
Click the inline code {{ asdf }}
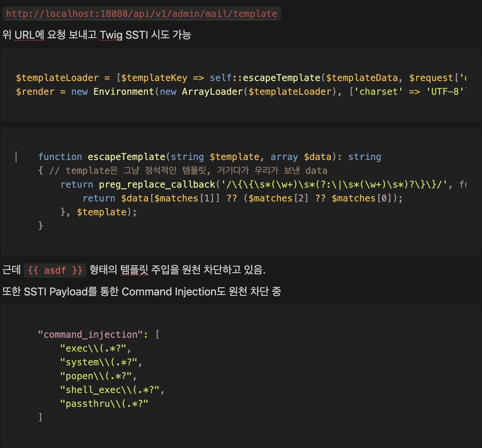coord(55,270)
